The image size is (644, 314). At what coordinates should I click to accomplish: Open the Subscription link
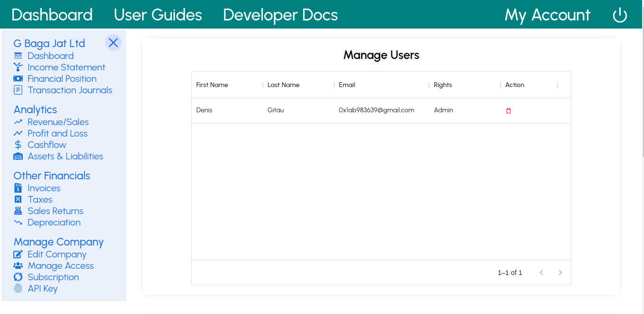point(53,277)
